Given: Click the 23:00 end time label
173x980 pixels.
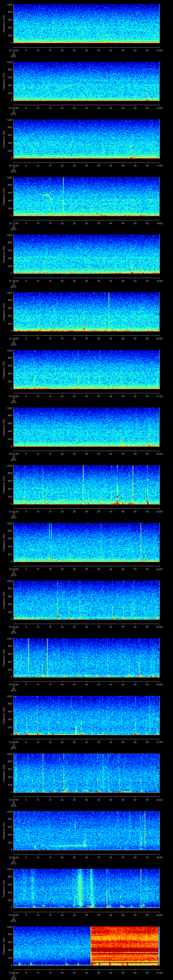Looking at the screenshot, I should (x=160, y=511).
